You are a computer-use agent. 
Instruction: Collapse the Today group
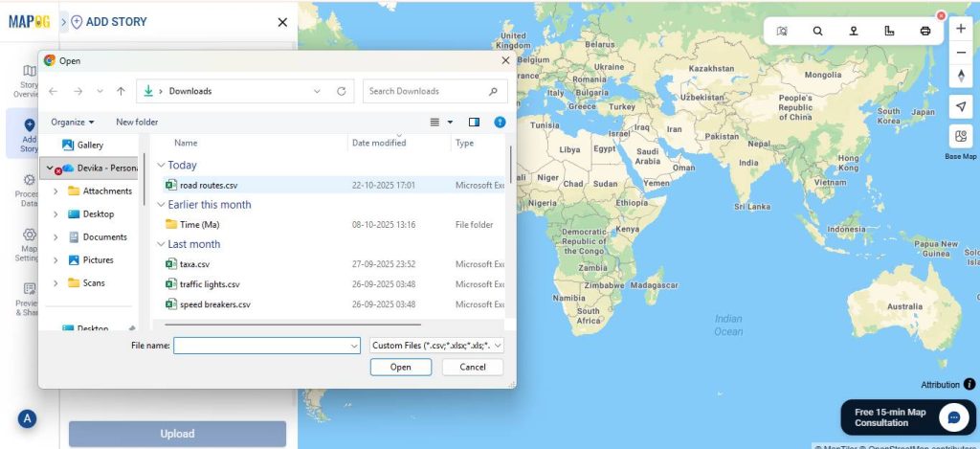click(161, 165)
